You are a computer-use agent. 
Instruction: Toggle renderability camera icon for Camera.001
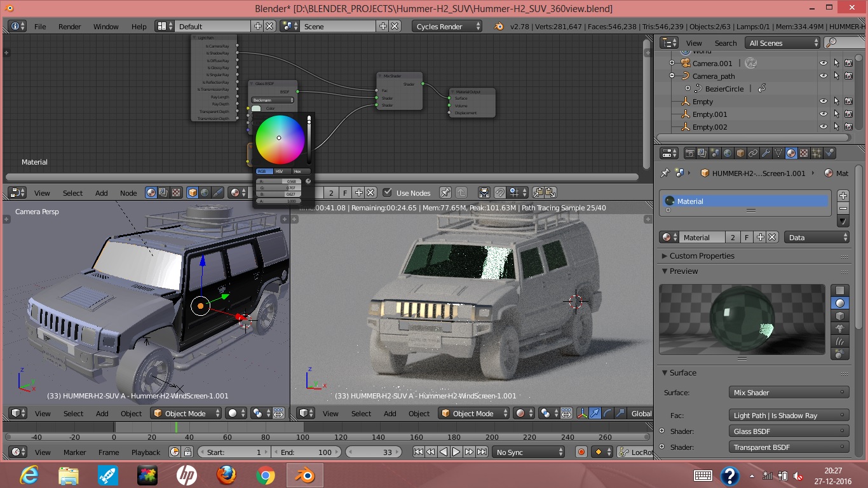pos(848,63)
